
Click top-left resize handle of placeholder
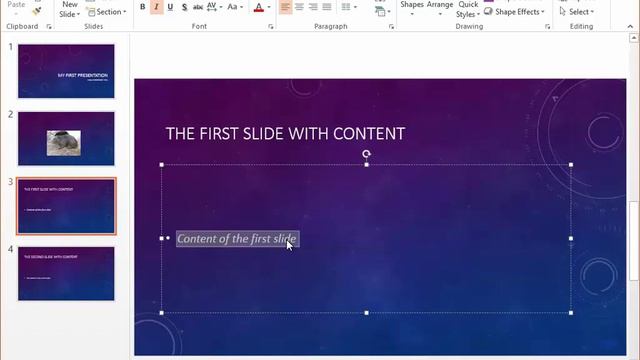pos(162,164)
